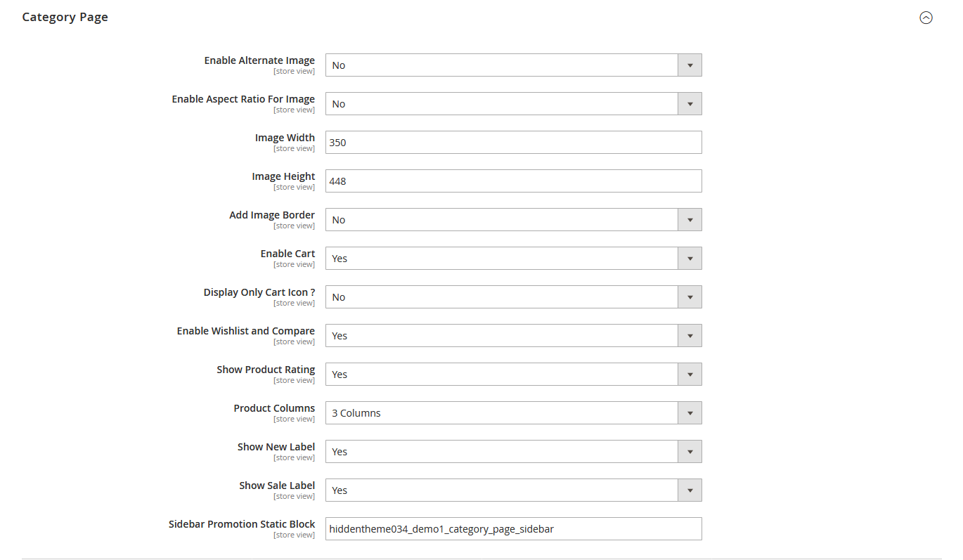Select the Image Width input field
Viewport: 963px width, 560px height.
pos(492,142)
